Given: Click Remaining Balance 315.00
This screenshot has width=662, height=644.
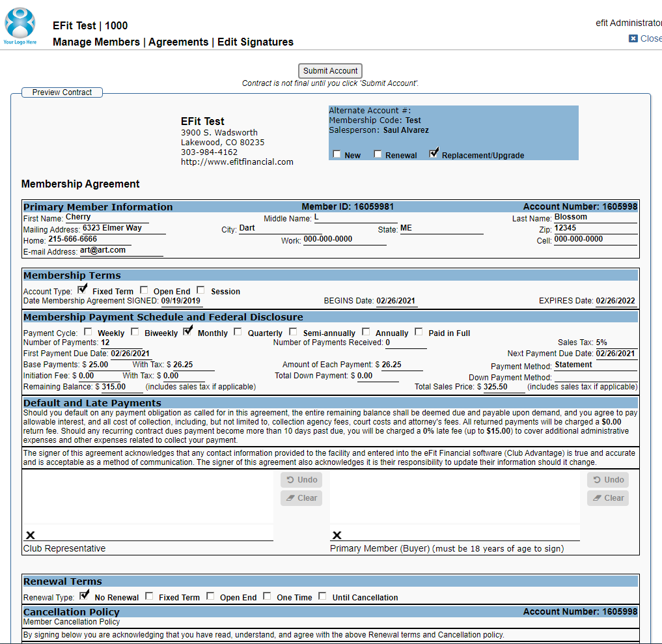Looking at the screenshot, I should tap(113, 387).
